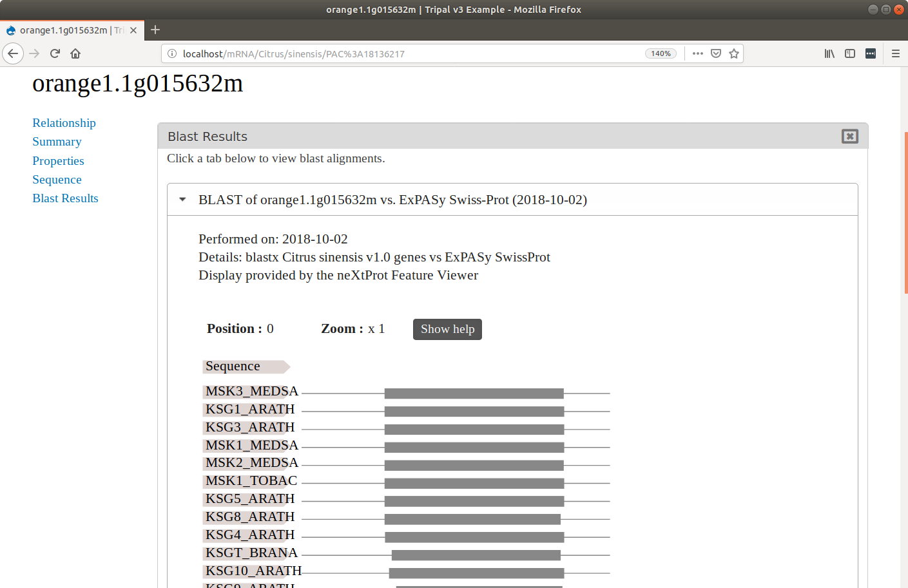
Task: Click the forward navigation arrow
Action: 34,53
